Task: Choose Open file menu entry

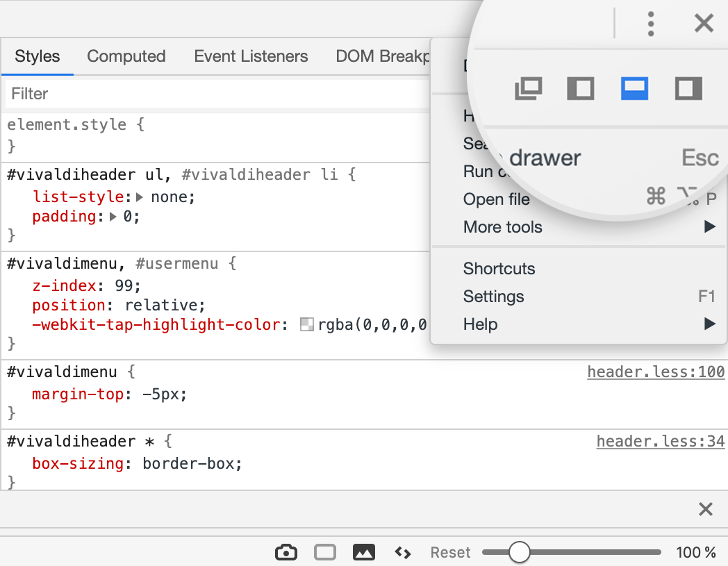Action: point(496,199)
